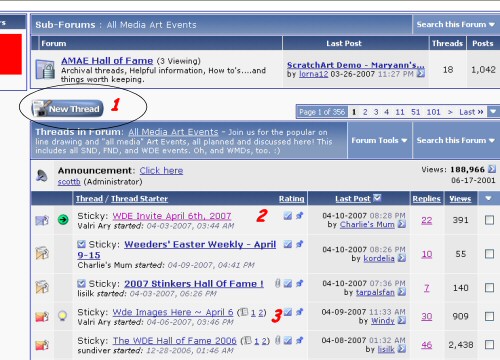500x360 pixels.
Task: Open Search this Forum dropdown beside Forum Tools
Action: [455, 141]
